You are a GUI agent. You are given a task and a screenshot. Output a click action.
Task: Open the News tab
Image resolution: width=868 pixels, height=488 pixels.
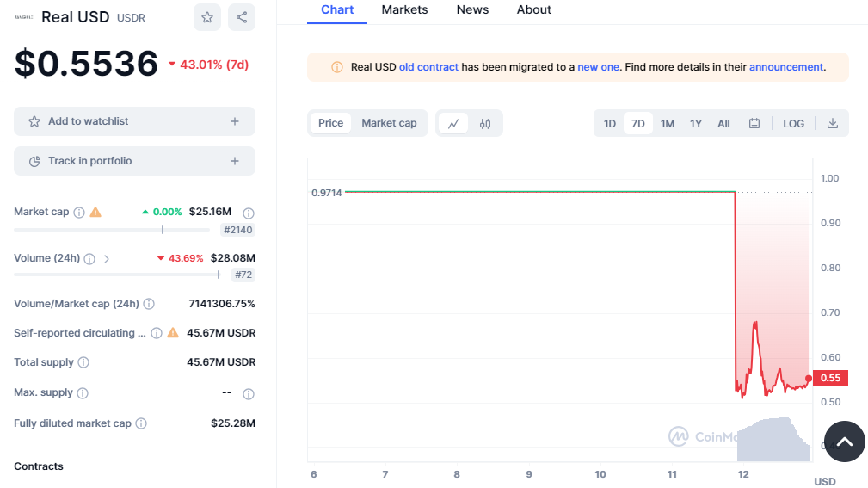coord(472,10)
